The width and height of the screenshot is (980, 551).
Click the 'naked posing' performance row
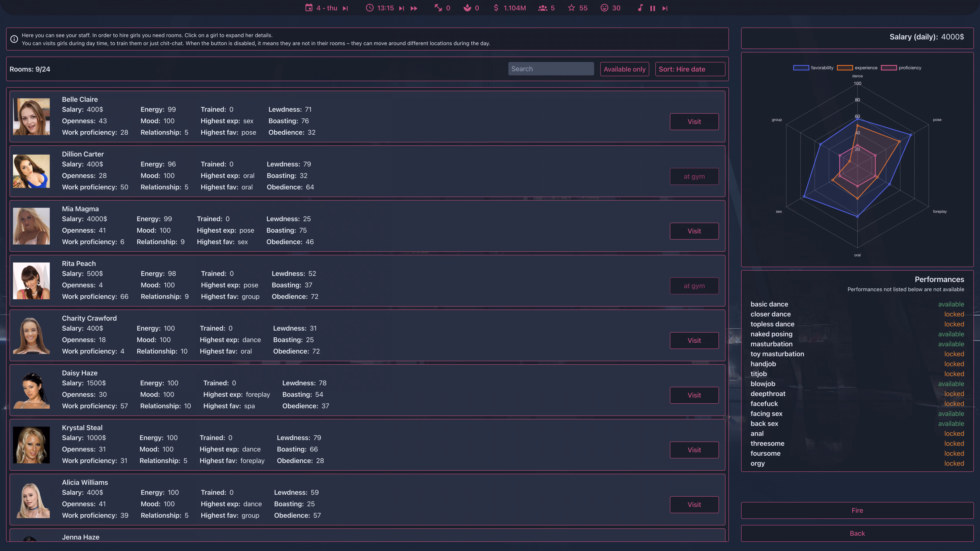pyautogui.click(x=857, y=334)
